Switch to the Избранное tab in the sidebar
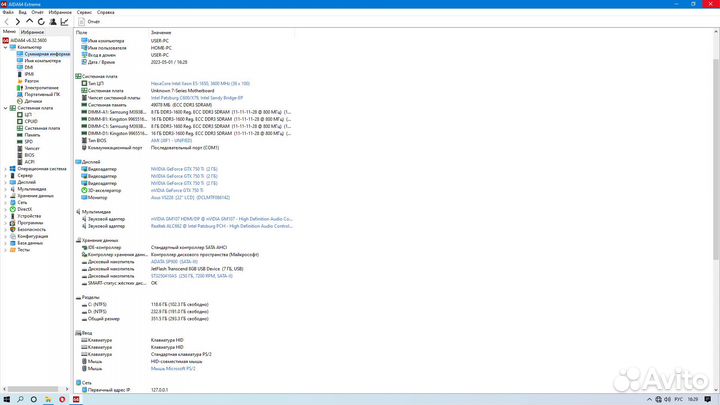This screenshot has height=405, width=720. click(32, 32)
